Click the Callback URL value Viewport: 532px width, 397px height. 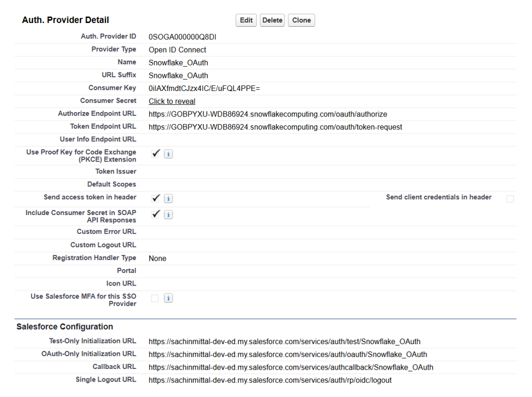291,367
